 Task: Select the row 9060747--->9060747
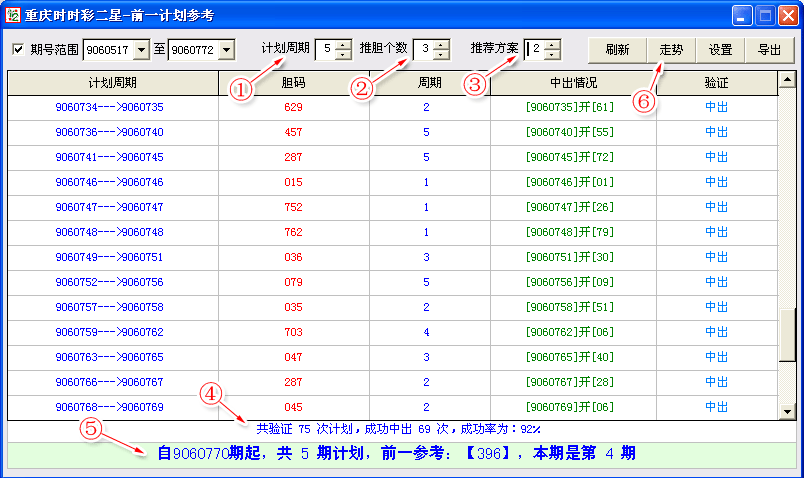click(x=393, y=208)
